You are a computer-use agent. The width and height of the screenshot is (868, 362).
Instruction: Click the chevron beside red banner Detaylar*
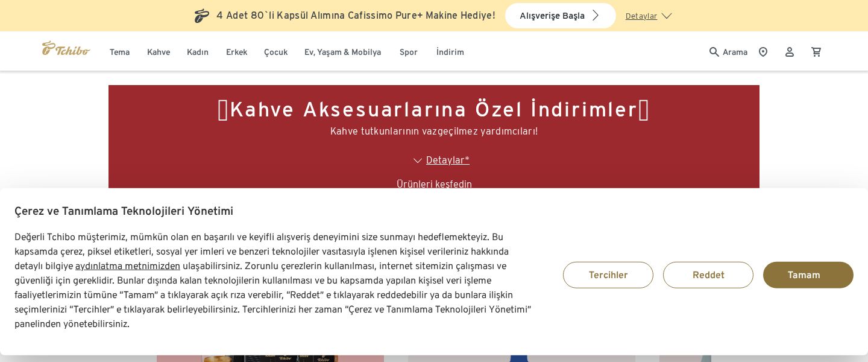coord(418,160)
